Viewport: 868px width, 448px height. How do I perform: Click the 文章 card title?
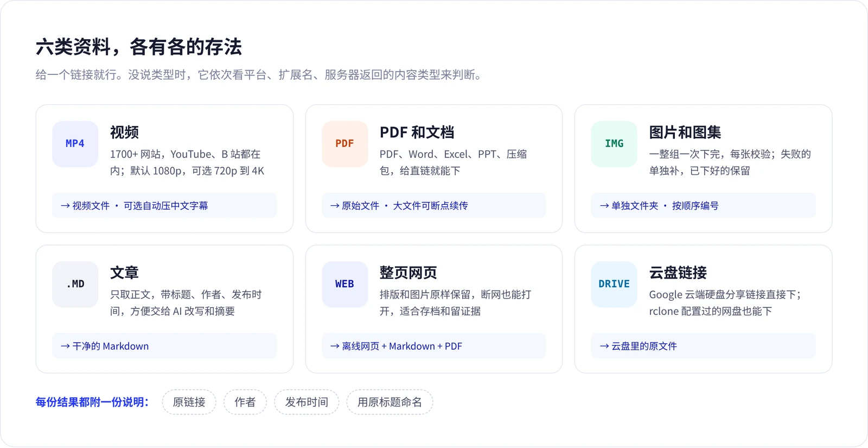click(x=124, y=273)
